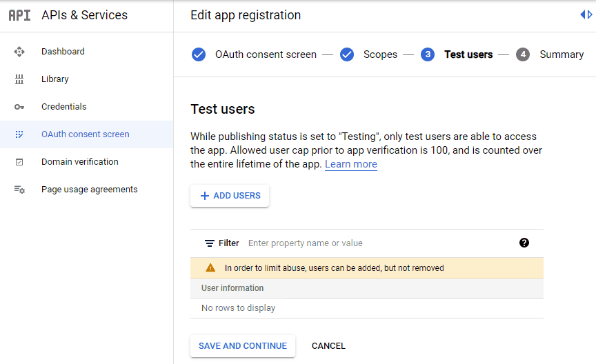
Task: Click the Filter lines icon
Action: (x=210, y=243)
